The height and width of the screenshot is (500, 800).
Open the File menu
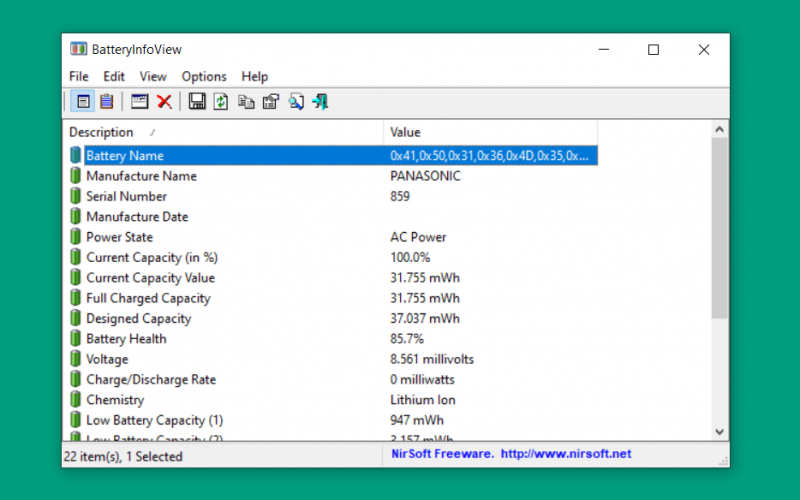coord(79,77)
